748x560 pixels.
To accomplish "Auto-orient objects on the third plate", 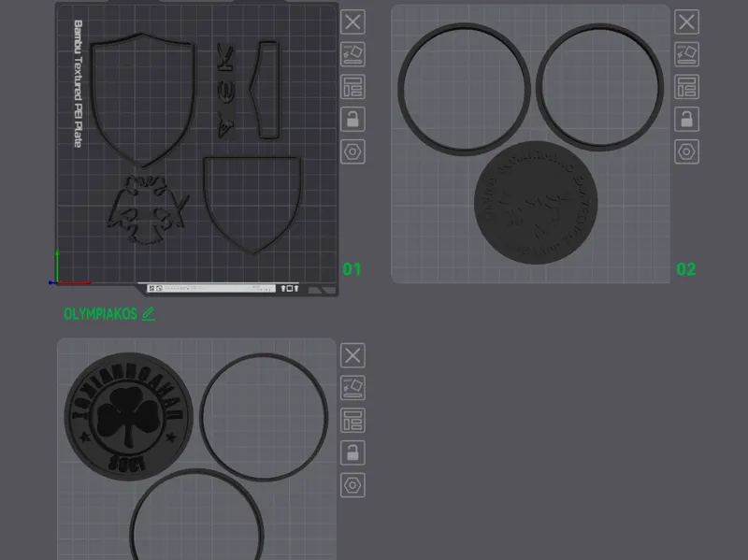I will coord(352,388).
